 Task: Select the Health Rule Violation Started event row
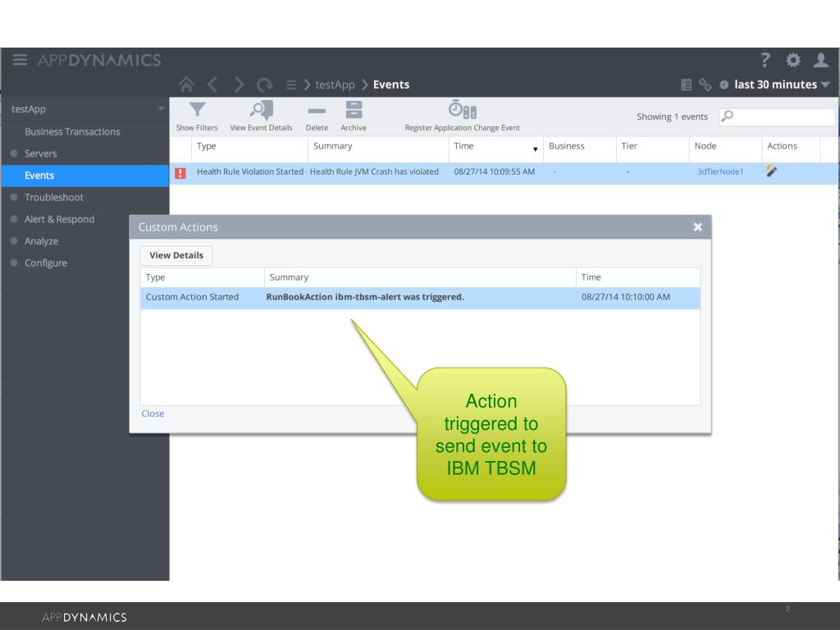pos(504,173)
